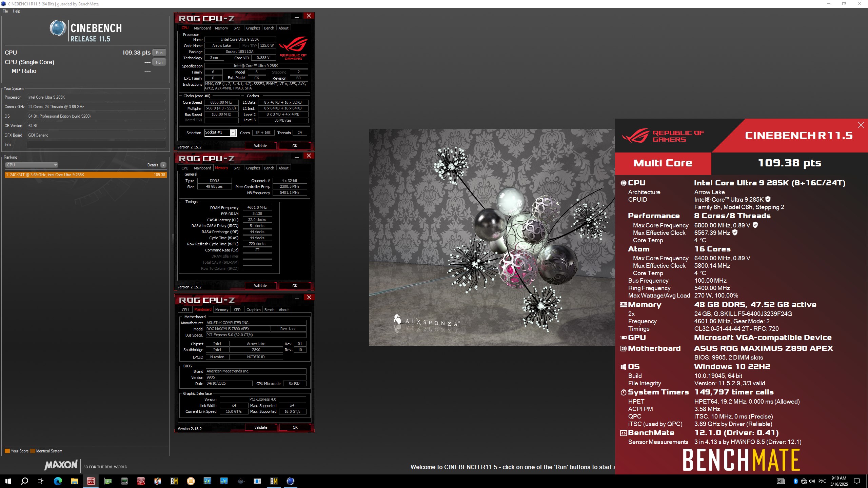
Task: Expand ranking Details arrow button
Action: coord(163,165)
